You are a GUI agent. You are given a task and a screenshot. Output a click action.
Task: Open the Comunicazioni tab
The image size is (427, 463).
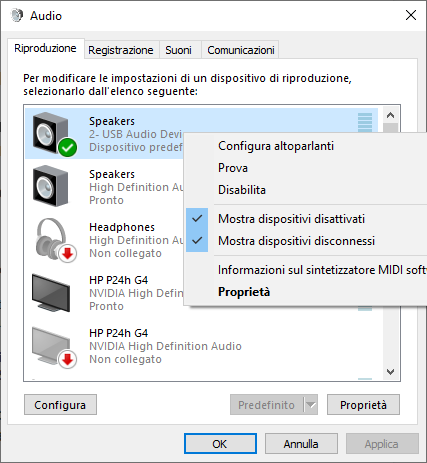pyautogui.click(x=241, y=50)
